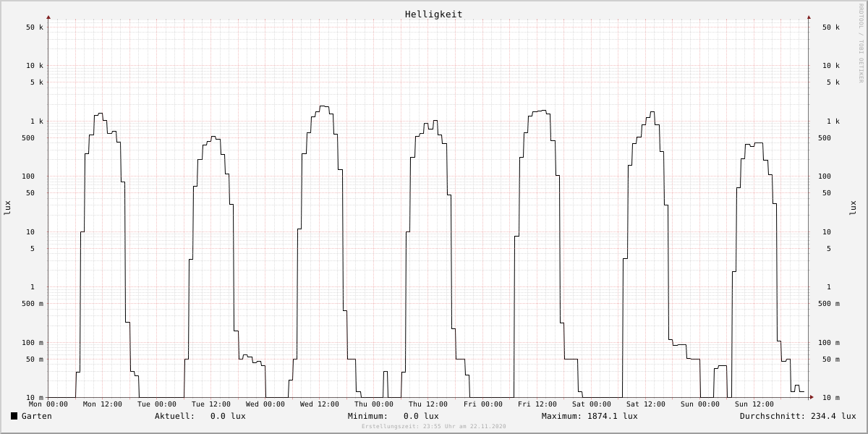Image resolution: width=868 pixels, height=434 pixels.
Task: Click the unsuffixed '500' tick on the right axis
Action: tap(825, 138)
